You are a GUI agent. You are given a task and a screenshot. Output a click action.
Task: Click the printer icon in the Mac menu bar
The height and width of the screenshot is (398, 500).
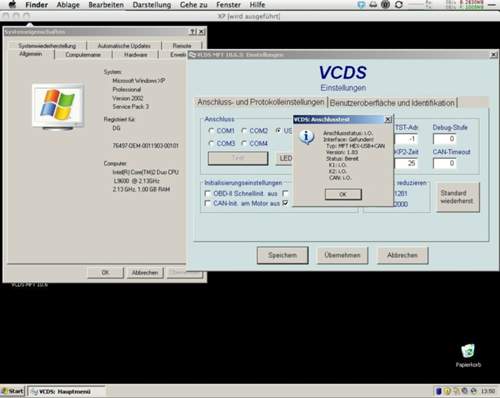click(x=373, y=5)
